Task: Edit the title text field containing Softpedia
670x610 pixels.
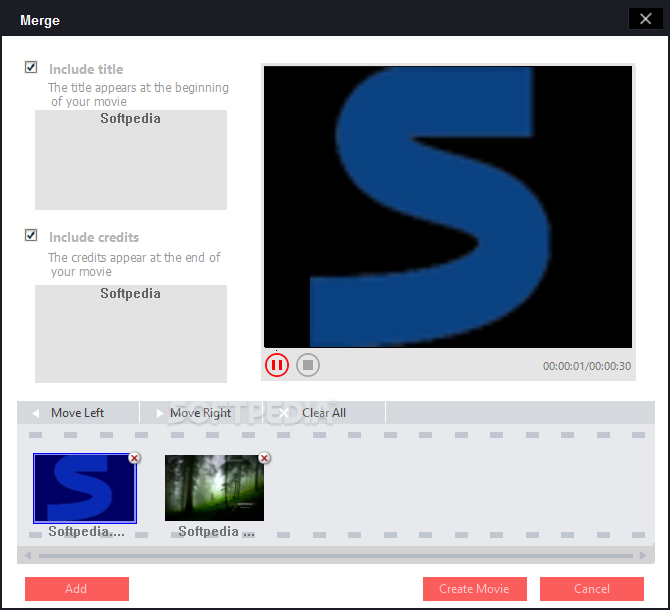Action: [x=131, y=160]
